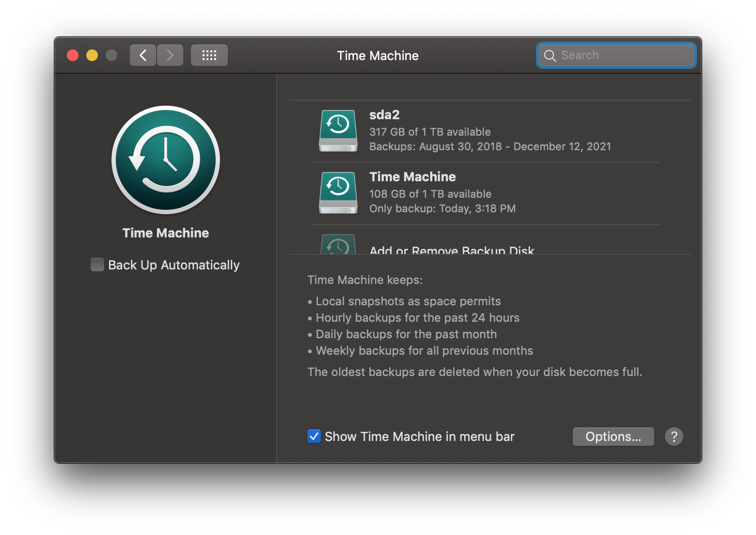Image resolution: width=756 pixels, height=535 pixels.
Task: Select the Time Machine disk name
Action: pos(412,177)
